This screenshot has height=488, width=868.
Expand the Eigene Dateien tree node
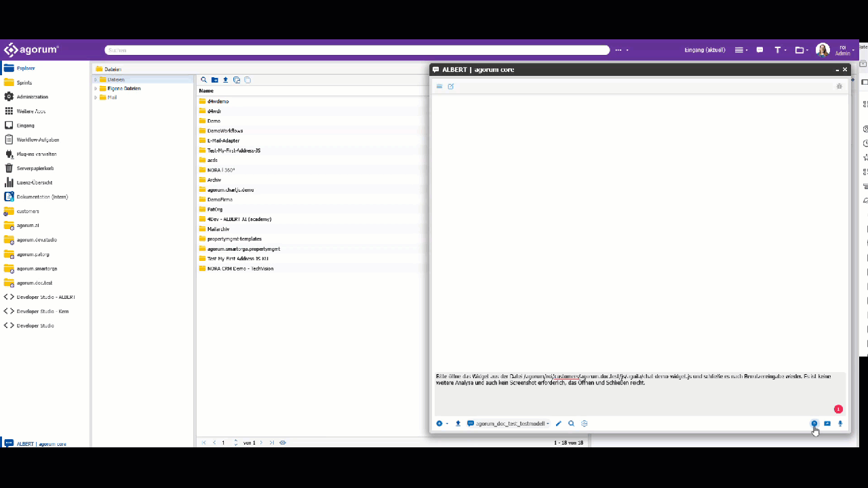point(96,89)
